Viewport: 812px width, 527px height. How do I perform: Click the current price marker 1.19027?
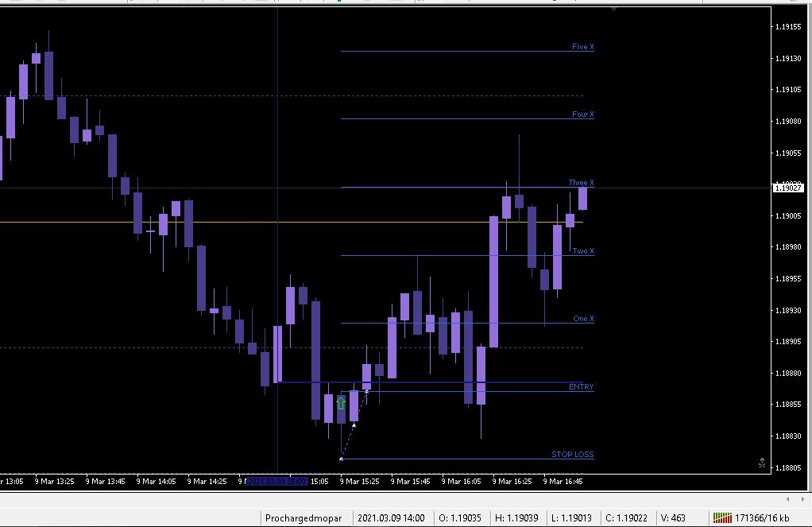788,188
